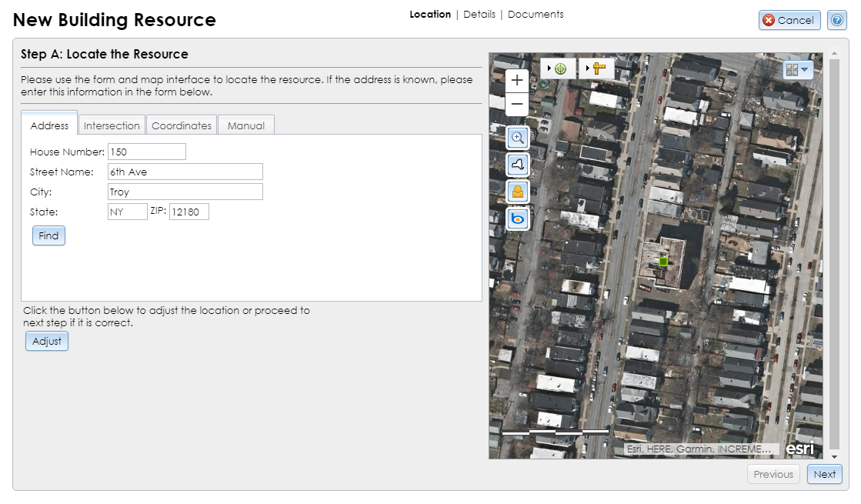Open the Details page in the header
Image resolution: width=861 pixels, height=504 pixels.
479,14
